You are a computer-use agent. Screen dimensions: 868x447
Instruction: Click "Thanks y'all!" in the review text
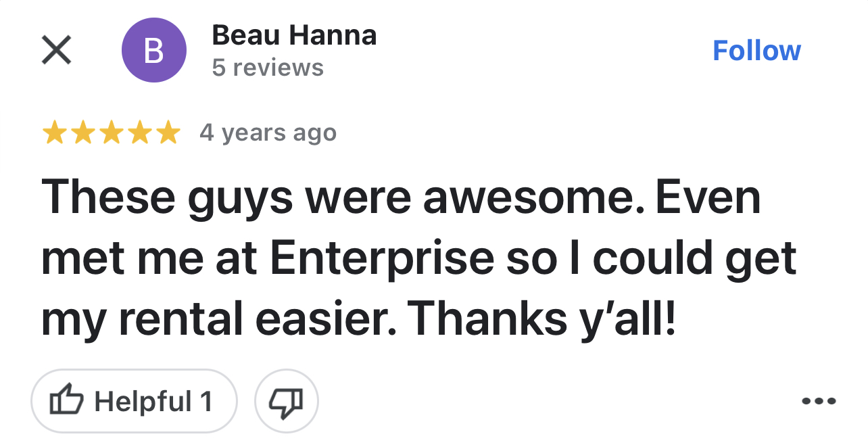pos(541,319)
